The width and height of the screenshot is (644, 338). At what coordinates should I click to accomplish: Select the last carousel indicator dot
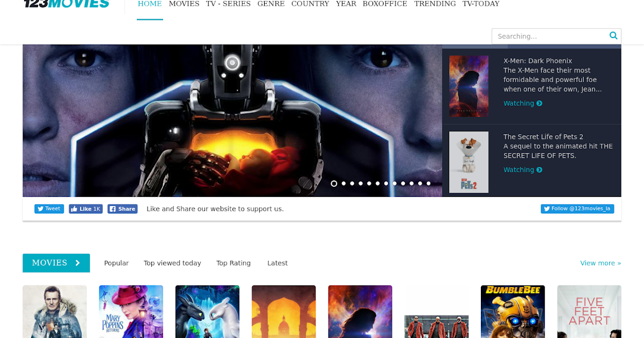[428, 183]
